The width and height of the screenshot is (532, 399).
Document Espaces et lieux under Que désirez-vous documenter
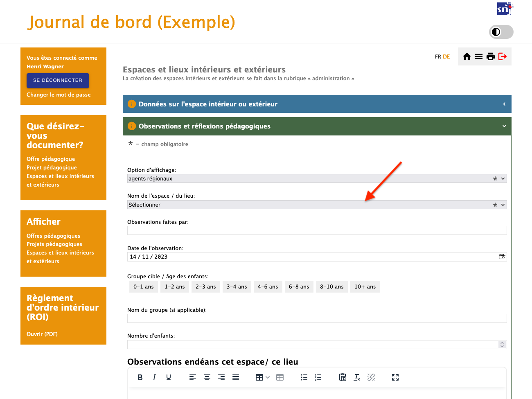click(x=60, y=180)
